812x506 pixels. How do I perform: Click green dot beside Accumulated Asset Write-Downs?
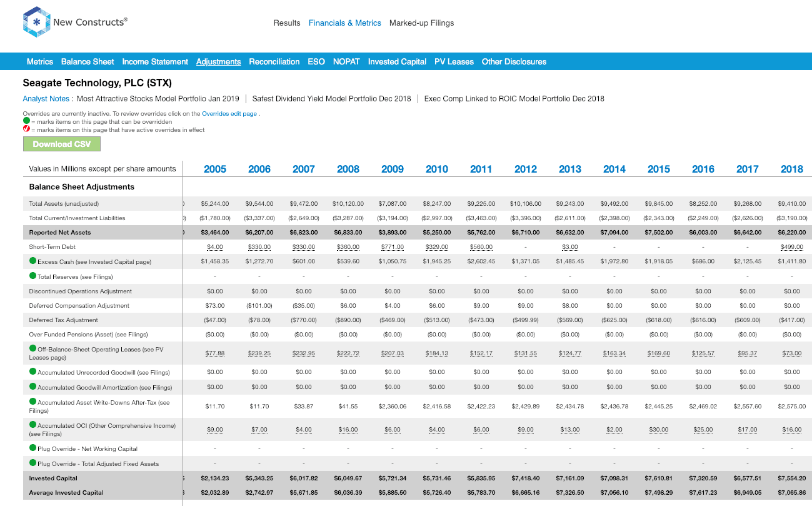[33, 402]
